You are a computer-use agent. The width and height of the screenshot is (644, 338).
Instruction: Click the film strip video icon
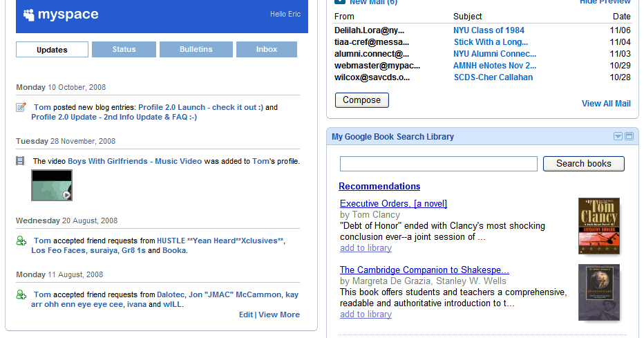click(20, 160)
